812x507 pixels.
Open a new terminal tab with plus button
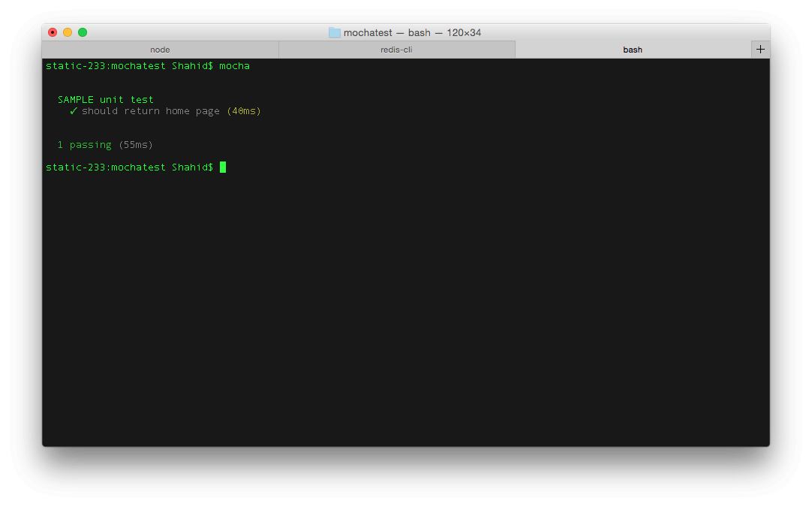pos(760,50)
